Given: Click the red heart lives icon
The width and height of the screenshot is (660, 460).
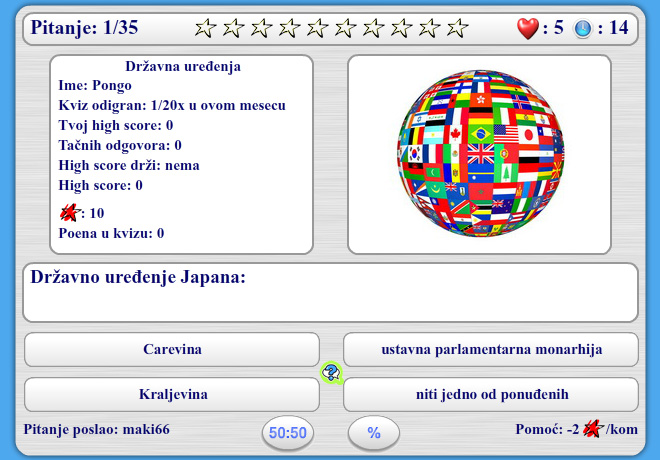Looking at the screenshot, I should (x=528, y=29).
